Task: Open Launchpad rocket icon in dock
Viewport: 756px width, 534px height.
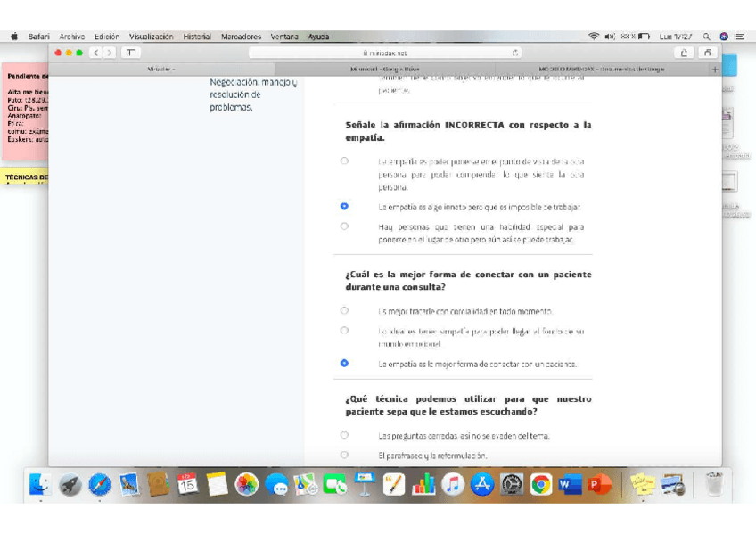Action: (x=70, y=484)
